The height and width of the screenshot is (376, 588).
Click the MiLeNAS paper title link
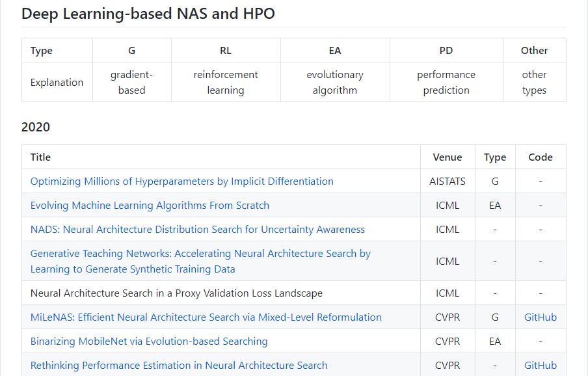tap(206, 317)
